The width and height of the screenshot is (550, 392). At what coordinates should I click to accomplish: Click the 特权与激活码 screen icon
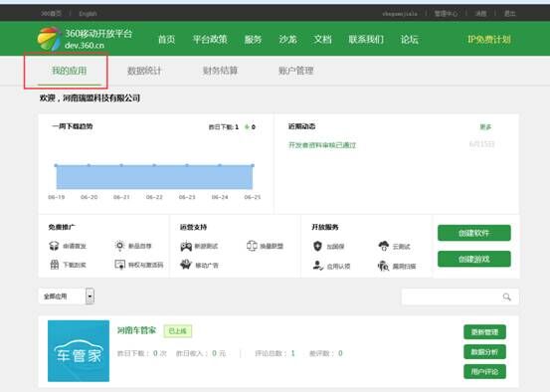(120, 265)
